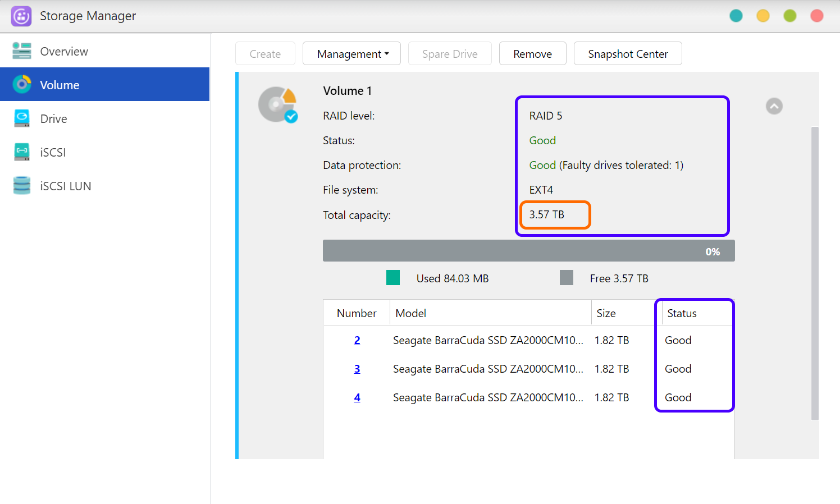Click the Storage Manager app icon

[21, 16]
